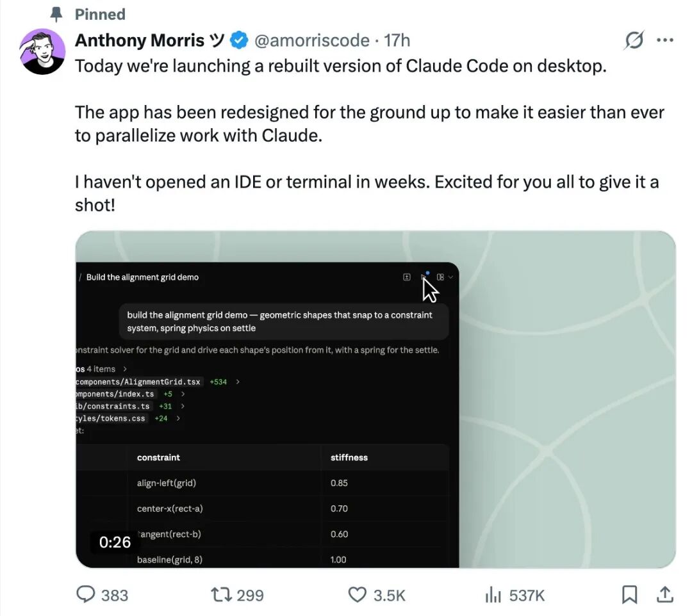Viewport: 692px width, 616px height.
Task: Open the Anthony Morris display name link
Action: pos(140,41)
